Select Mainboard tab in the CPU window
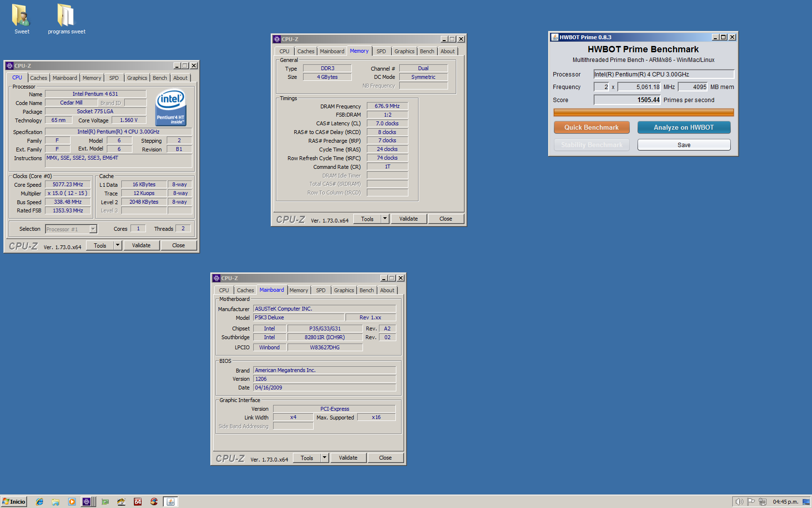 pyautogui.click(x=65, y=78)
